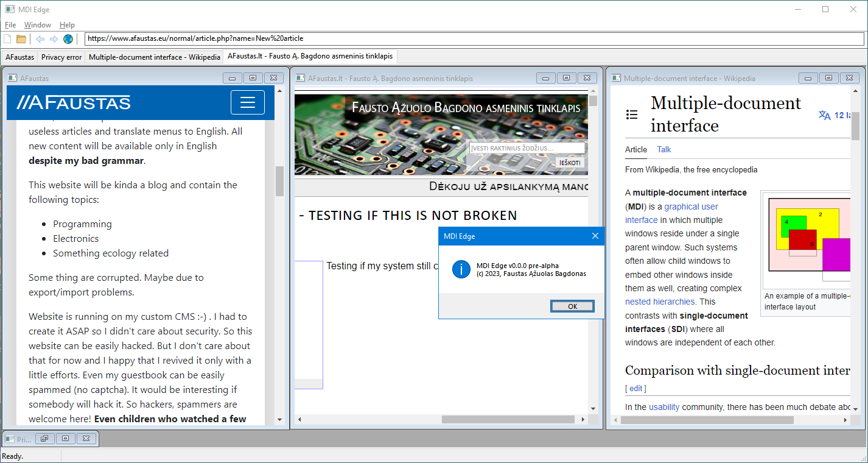Click the minimized Pri... window icon

tap(9, 439)
